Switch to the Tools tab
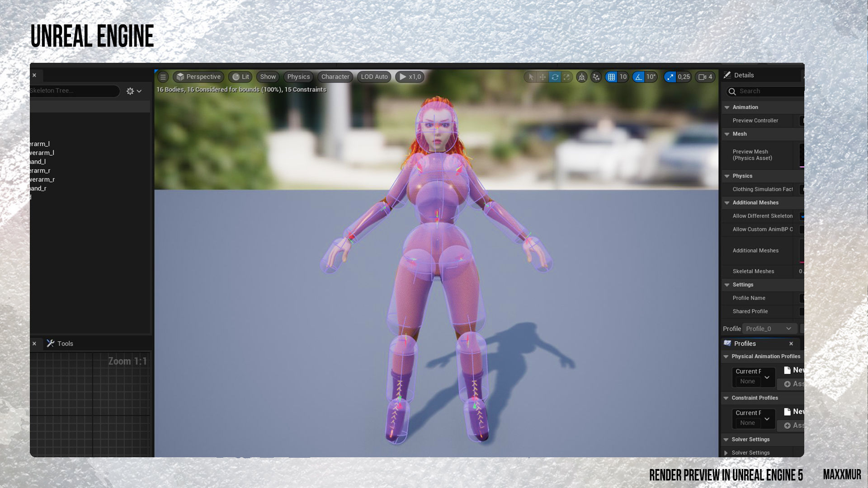The image size is (868, 488). point(60,343)
